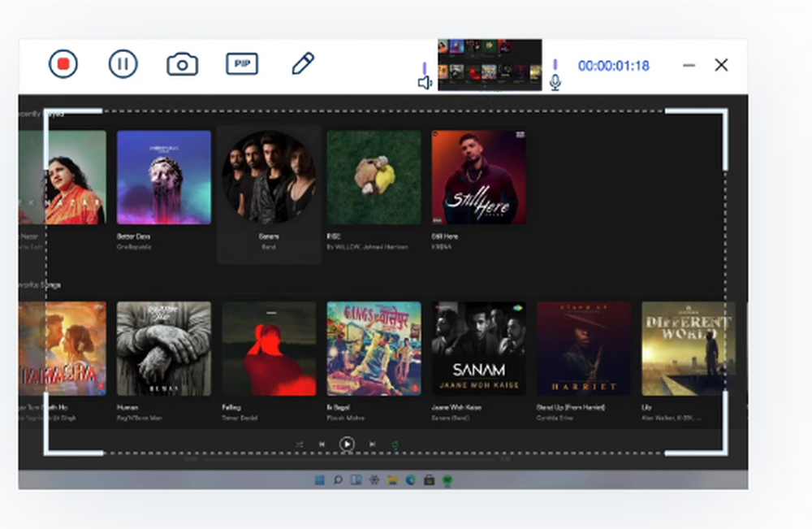Open the Falling song with red silhouette cover
The width and height of the screenshot is (812, 529).
(x=269, y=349)
